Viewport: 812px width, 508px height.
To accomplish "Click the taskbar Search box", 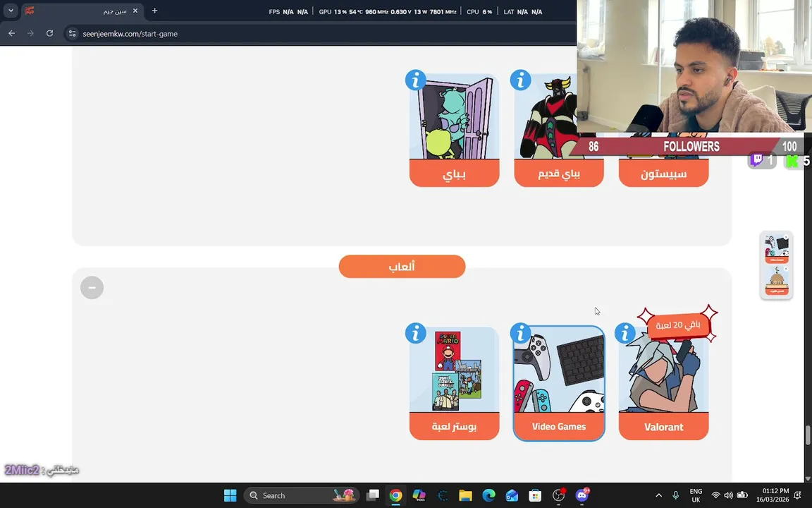I will 301,495.
